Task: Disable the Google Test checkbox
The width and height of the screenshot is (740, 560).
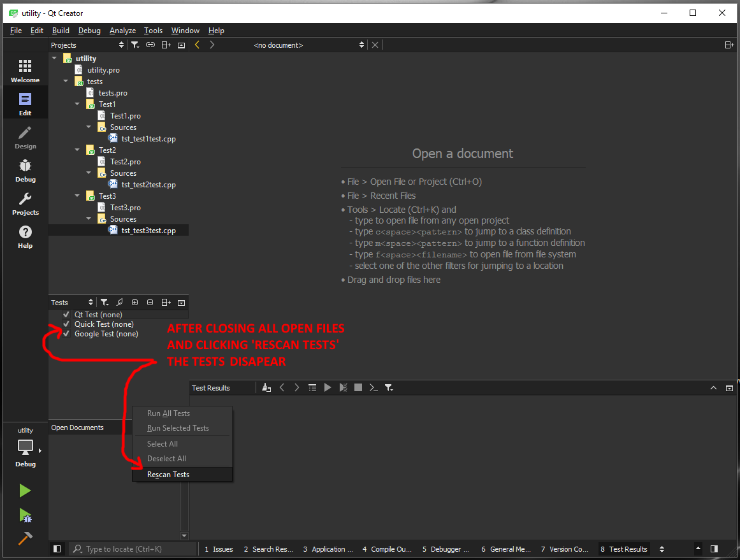Action: (x=66, y=334)
